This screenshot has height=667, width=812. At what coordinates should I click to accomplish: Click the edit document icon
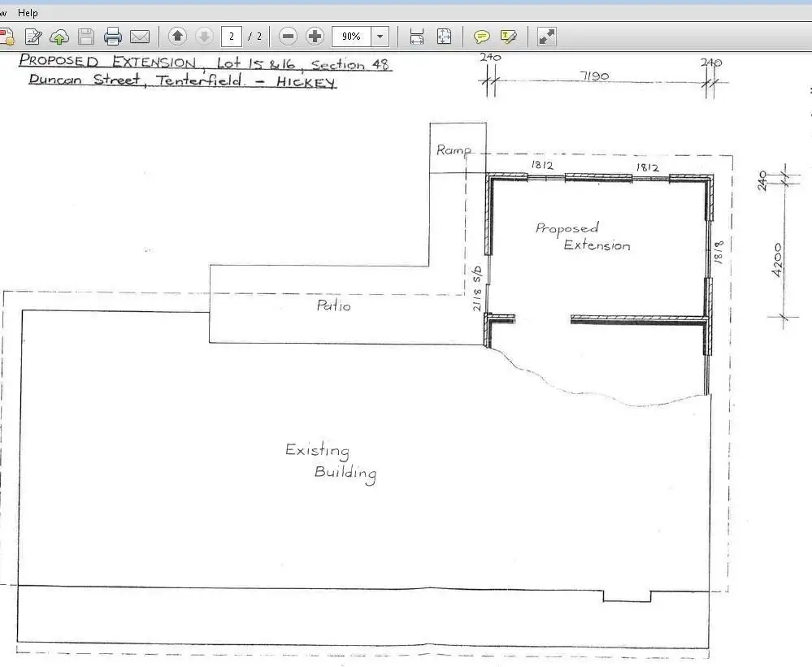tap(33, 37)
